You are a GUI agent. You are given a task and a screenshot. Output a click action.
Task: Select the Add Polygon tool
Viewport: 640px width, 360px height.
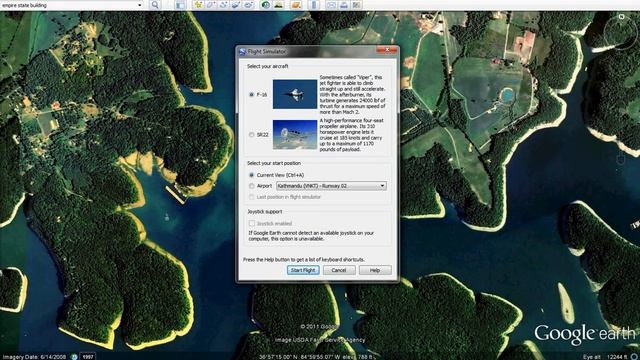211,5
